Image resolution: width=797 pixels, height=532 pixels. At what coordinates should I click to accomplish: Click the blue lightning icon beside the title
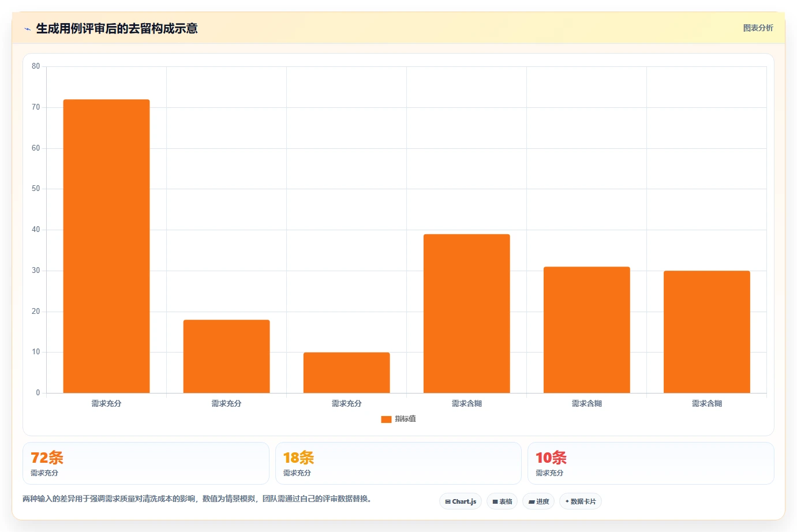(x=27, y=29)
